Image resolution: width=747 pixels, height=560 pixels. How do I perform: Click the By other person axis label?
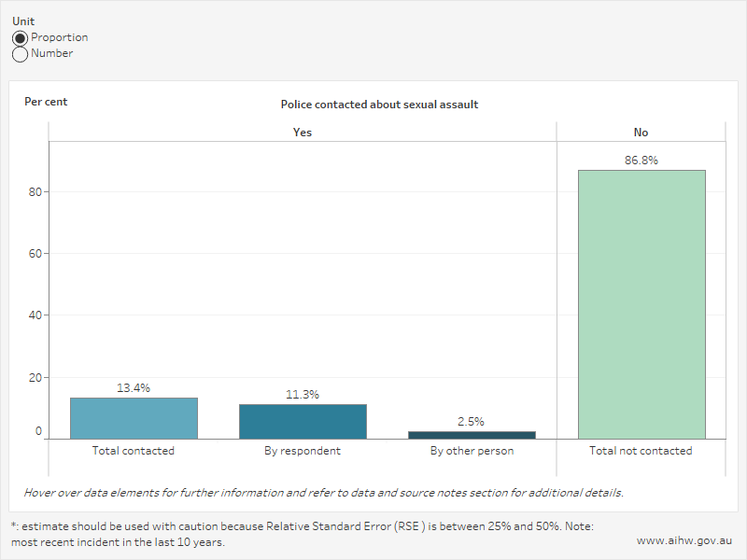coord(472,451)
